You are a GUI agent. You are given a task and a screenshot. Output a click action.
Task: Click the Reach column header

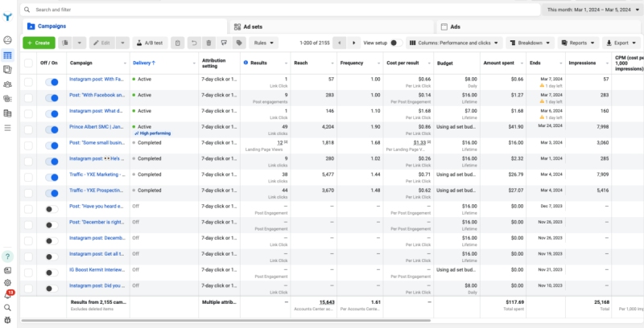click(x=301, y=63)
